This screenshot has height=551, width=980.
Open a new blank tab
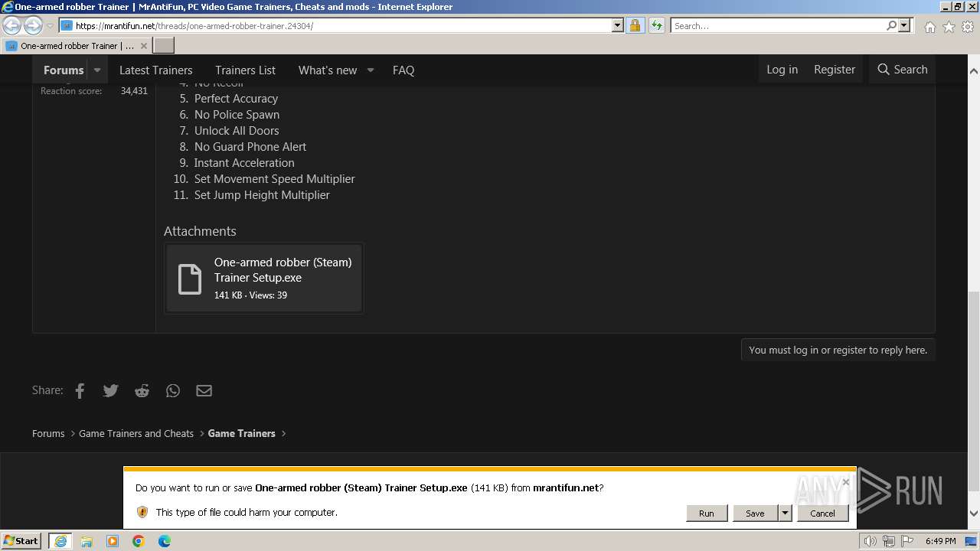tap(164, 46)
